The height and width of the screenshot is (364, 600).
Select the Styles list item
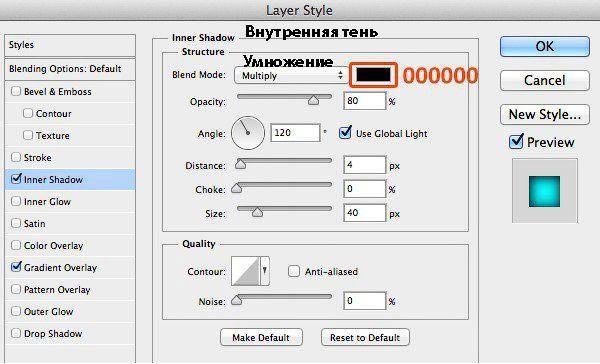(70, 45)
